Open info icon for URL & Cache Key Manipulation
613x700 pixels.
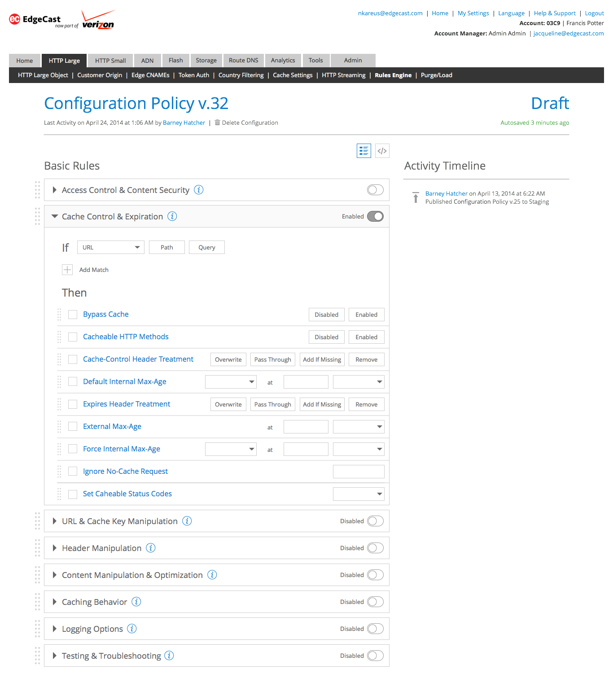187,521
